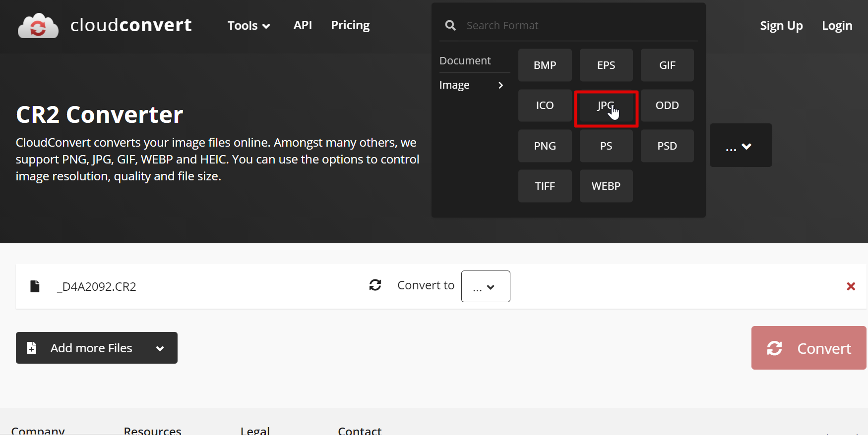
Task: Choose ICO as output format
Action: (545, 105)
